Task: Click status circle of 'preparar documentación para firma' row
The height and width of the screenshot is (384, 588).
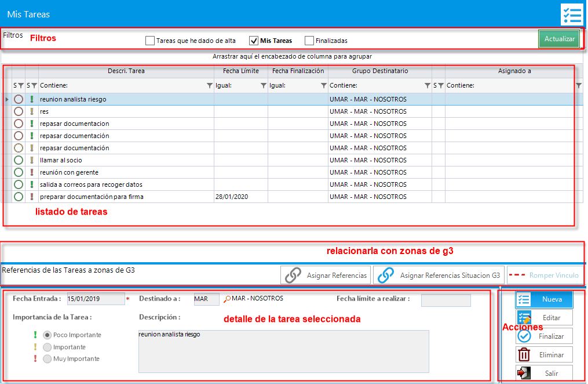Action: [19, 197]
